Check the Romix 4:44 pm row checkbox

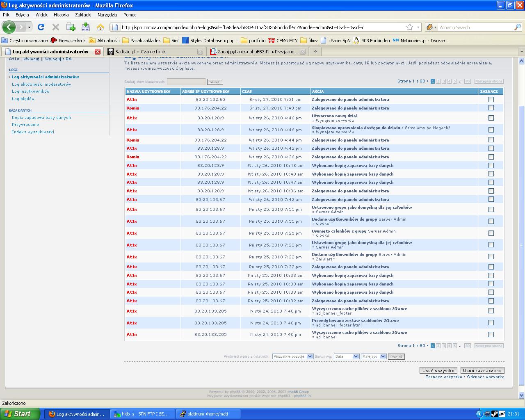(491, 140)
